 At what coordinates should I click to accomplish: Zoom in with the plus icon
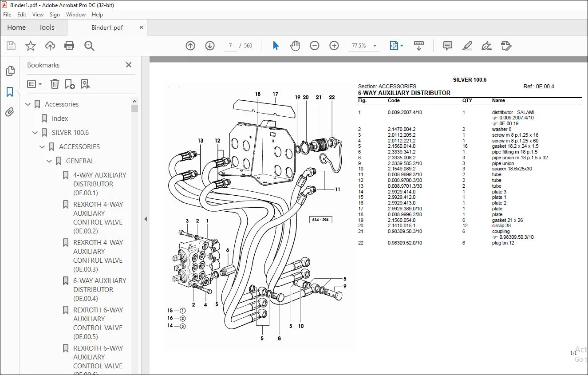334,46
